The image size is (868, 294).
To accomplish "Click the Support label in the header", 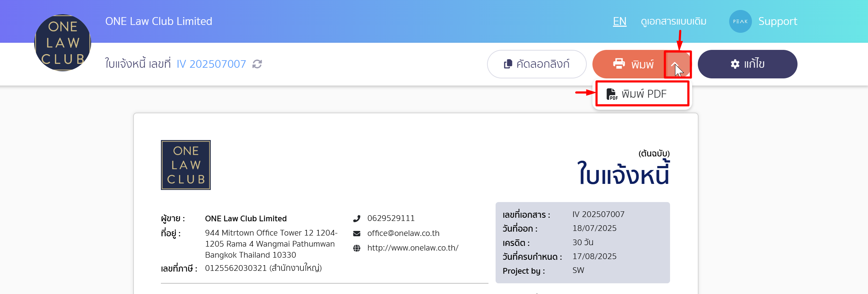I will tap(778, 21).
